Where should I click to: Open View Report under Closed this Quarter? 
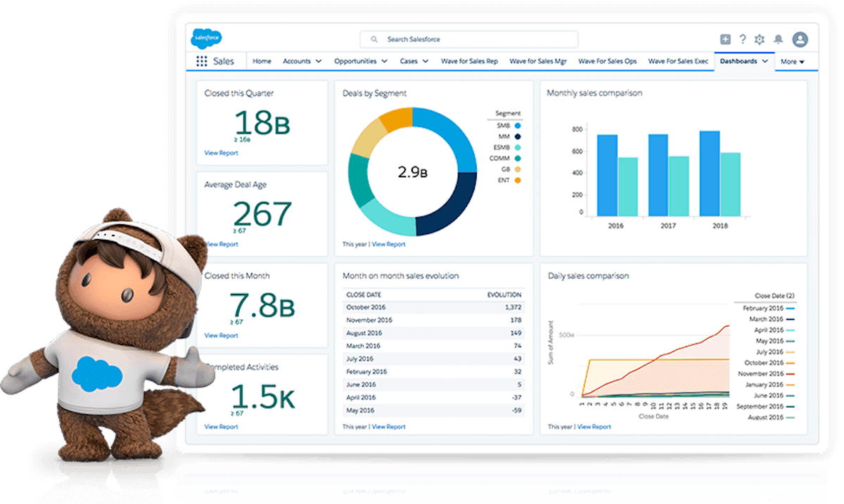click(x=221, y=153)
